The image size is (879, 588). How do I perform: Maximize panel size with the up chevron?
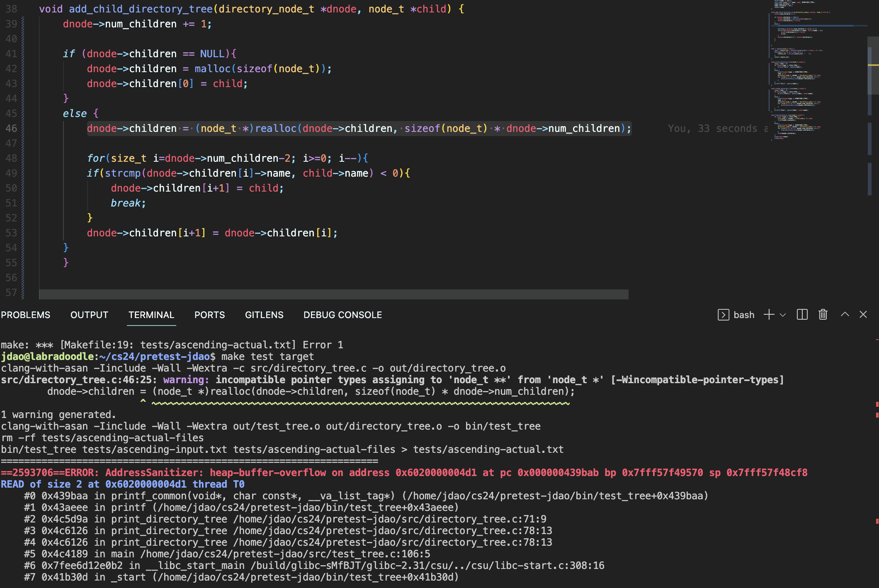pos(845,315)
